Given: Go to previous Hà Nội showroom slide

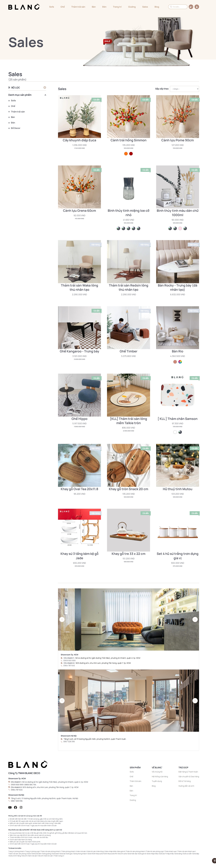Looking at the screenshot, I should [62, 701].
